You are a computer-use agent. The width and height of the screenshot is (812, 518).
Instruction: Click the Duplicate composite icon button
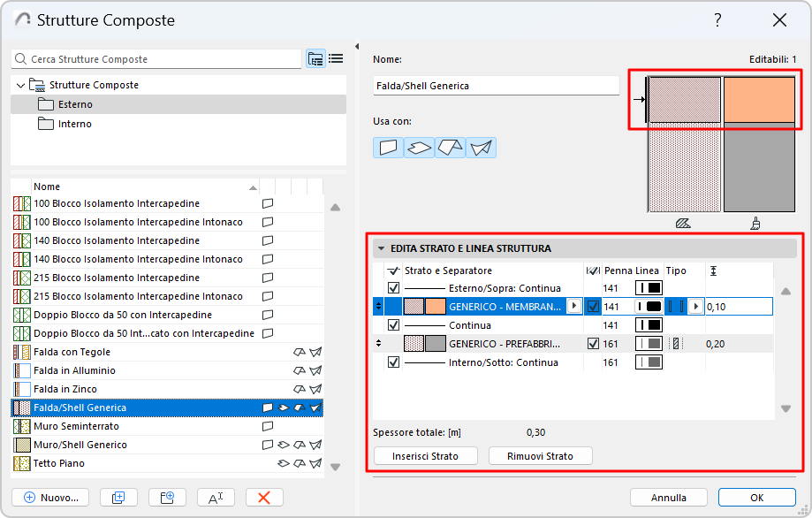(118, 498)
